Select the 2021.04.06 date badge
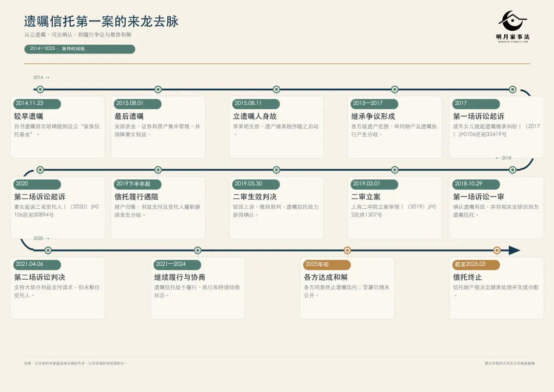The width and height of the screenshot is (554, 392). point(37,264)
